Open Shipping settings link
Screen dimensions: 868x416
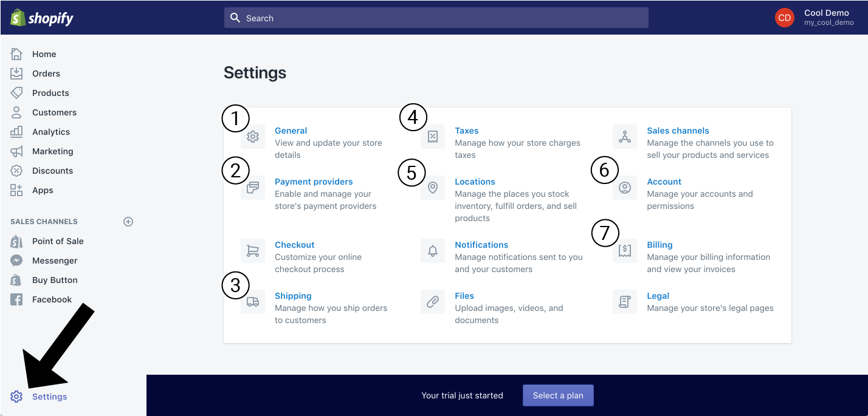click(x=293, y=296)
